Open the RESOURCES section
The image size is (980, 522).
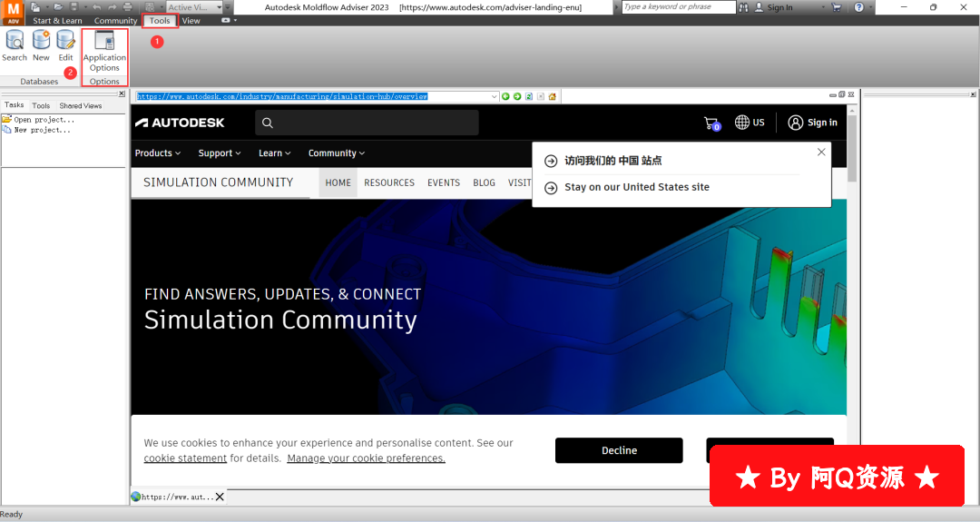[388, 182]
